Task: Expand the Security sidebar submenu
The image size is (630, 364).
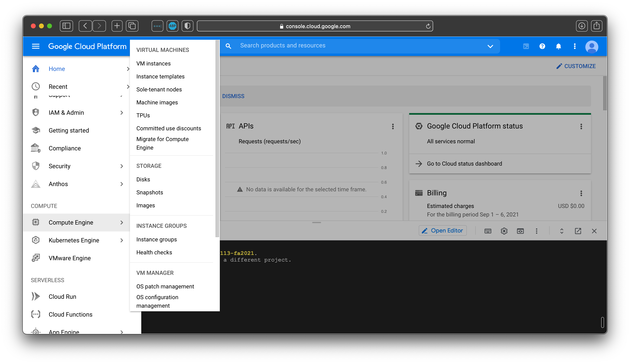Action: [x=122, y=166]
